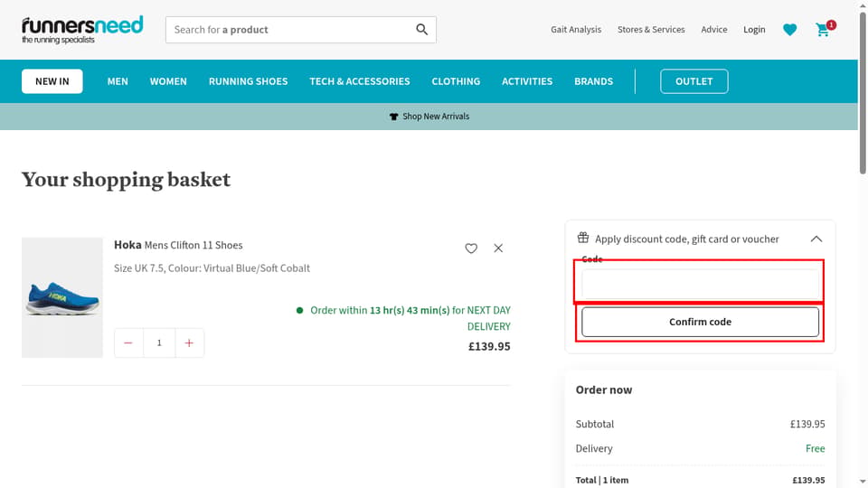Open the CLOTHING menu
868x488 pixels.
coord(456,81)
